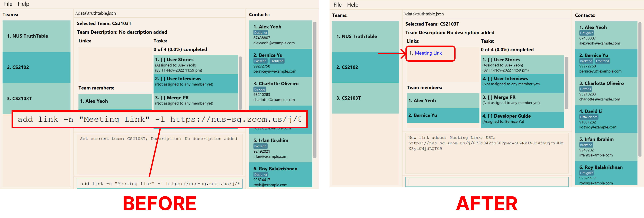Screen dimensions: 644x218
Task: Click Bernice Yu team member in AFTER window
Action: pyautogui.click(x=443, y=115)
